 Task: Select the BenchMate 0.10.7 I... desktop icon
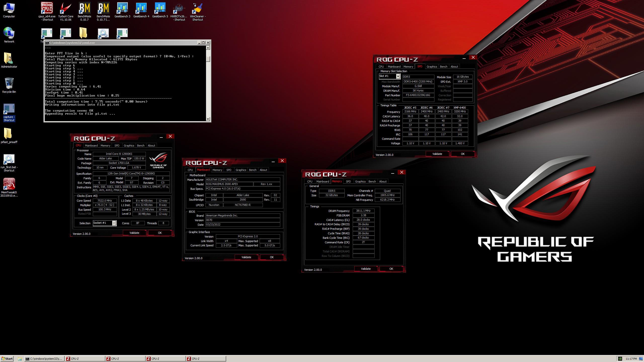point(103,11)
